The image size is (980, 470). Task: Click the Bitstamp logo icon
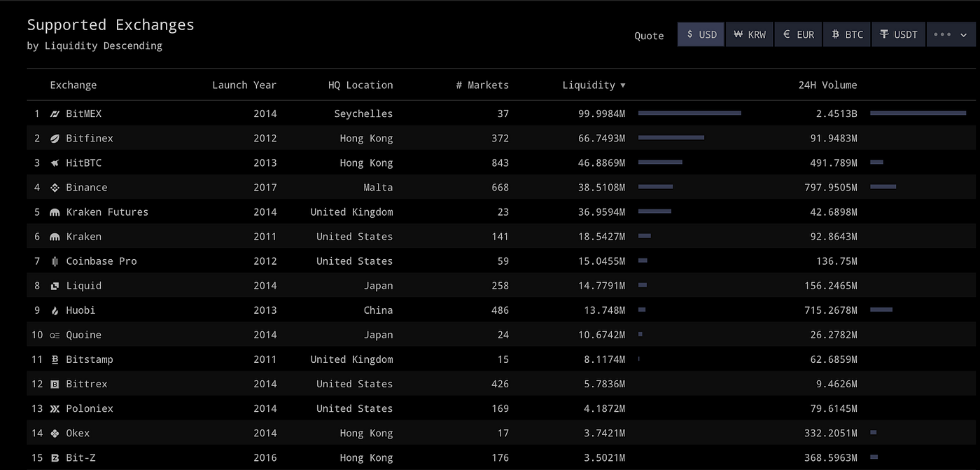click(x=55, y=359)
